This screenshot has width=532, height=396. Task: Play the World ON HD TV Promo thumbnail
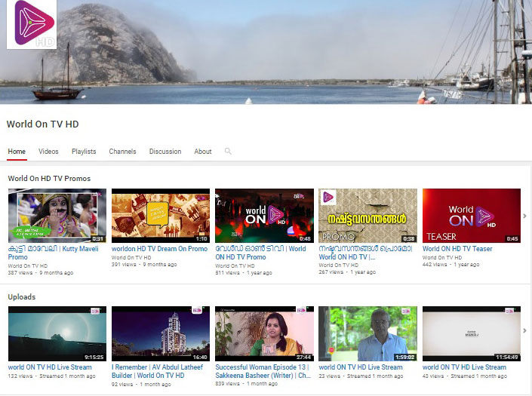click(264, 216)
